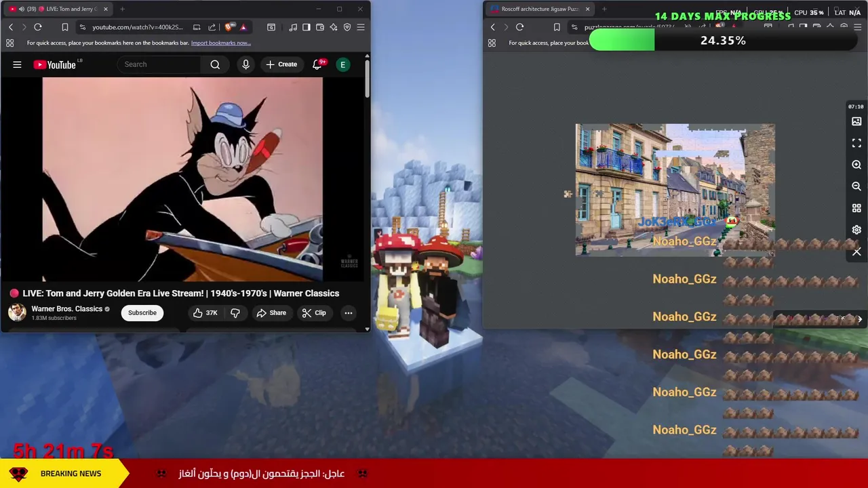Click the 07:10 puzzle timer text
This screenshot has height=488, width=868.
856,106
